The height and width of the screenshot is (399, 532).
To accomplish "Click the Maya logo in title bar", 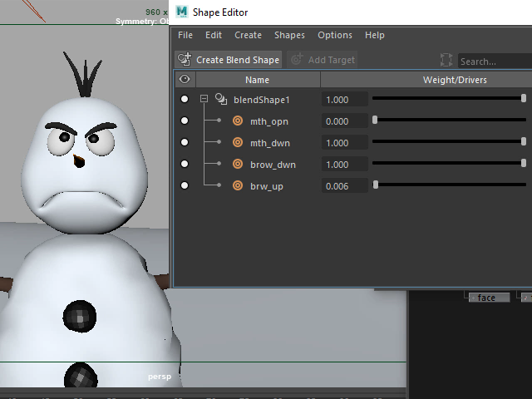I will click(182, 12).
